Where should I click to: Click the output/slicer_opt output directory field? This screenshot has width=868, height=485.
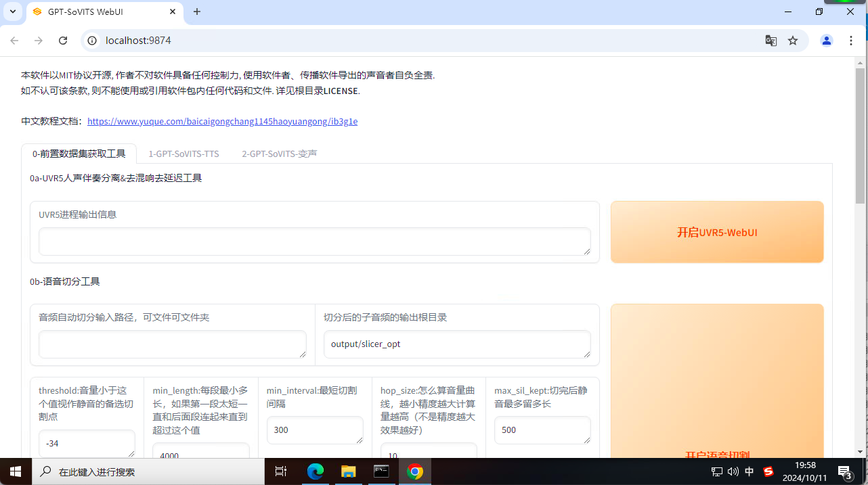456,344
